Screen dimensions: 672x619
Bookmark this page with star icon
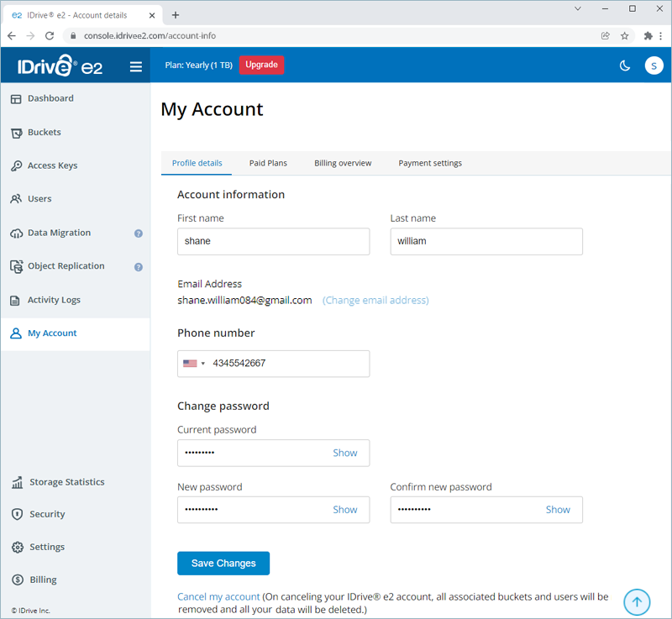624,36
